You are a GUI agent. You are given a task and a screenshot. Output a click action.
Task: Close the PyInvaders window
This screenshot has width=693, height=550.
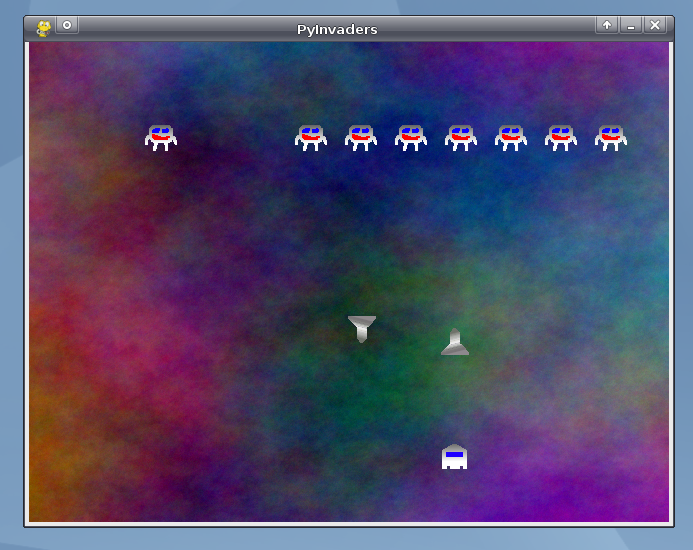coord(655,25)
